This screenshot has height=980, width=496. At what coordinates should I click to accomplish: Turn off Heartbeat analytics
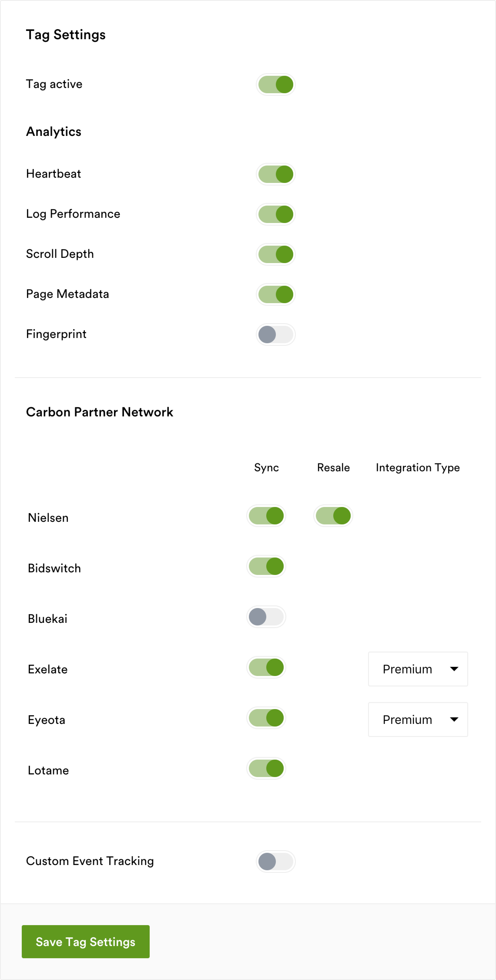(x=276, y=174)
